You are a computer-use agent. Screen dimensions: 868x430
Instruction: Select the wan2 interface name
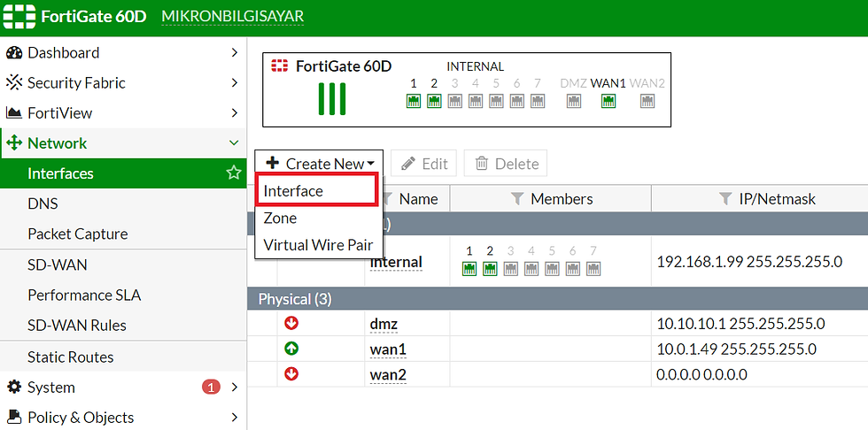point(388,375)
